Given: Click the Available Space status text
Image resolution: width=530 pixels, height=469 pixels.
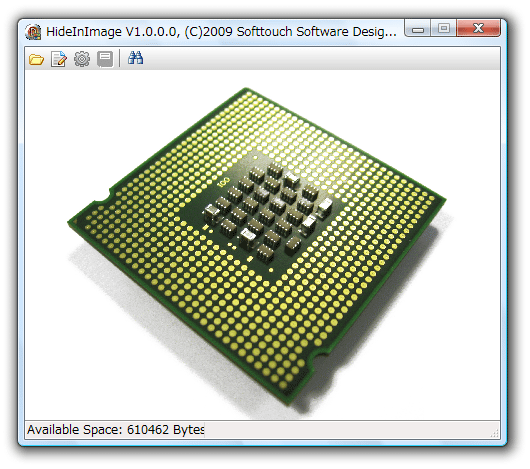Looking at the screenshot, I should point(116,430).
